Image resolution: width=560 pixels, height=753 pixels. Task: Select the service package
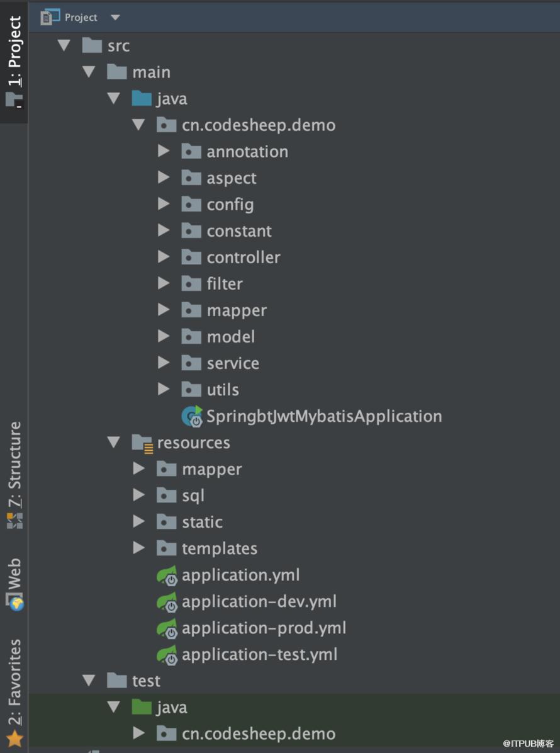point(233,363)
